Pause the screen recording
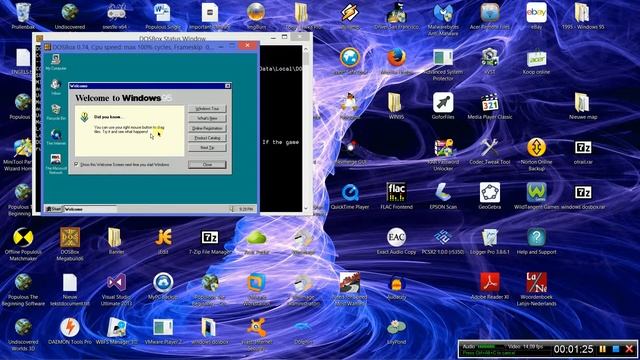640x360 pixels. click(x=602, y=349)
